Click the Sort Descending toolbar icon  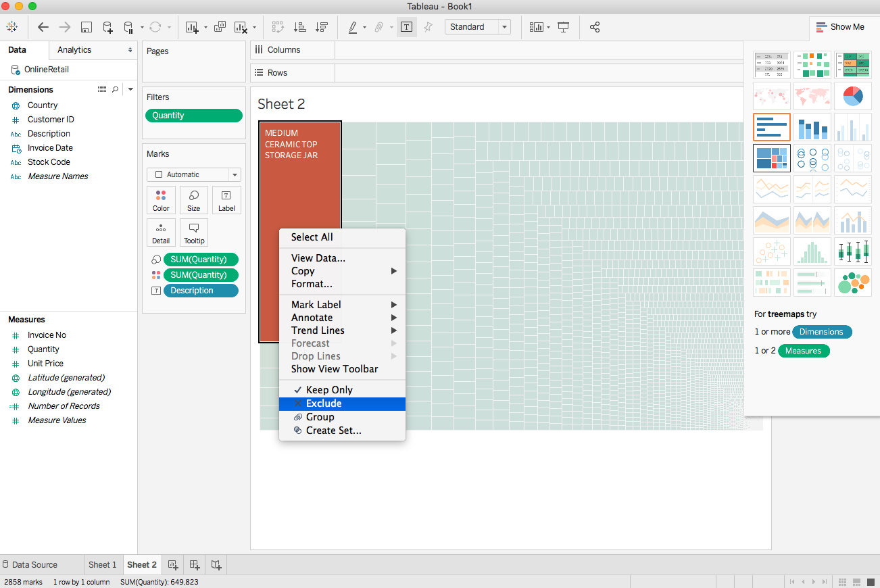(322, 27)
